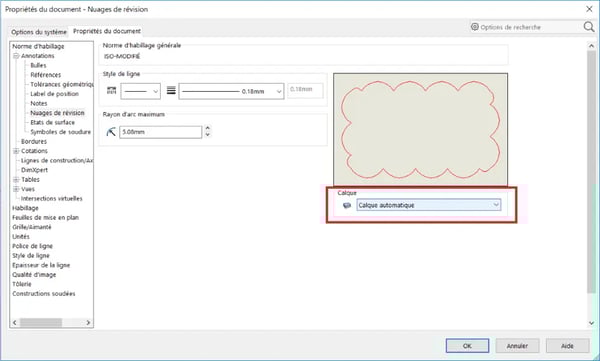Viewport: 600px width, 361px height.
Task: Click the revision cloud preview image
Action: click(x=421, y=129)
